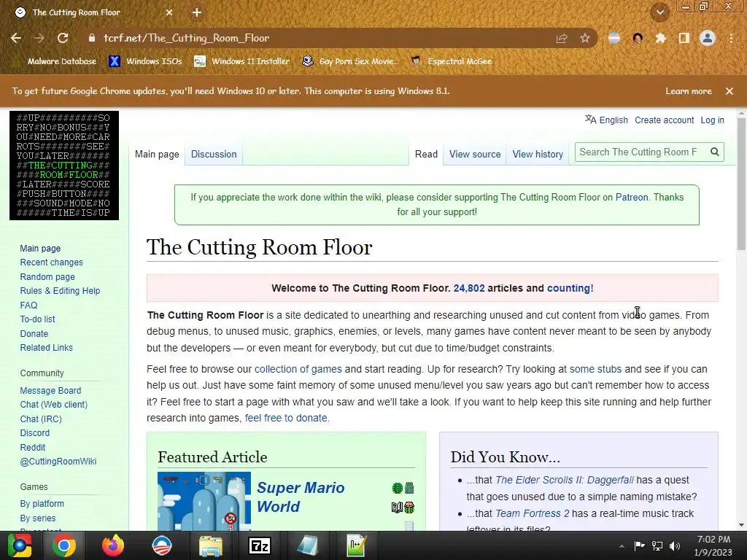Browse games By series
This screenshot has height=560, width=747.
pyautogui.click(x=38, y=518)
